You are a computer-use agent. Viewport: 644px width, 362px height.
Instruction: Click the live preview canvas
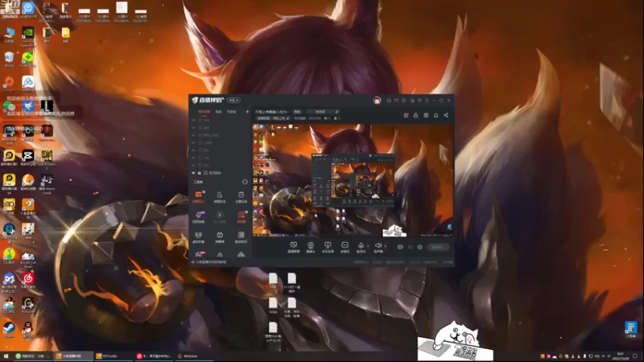353,180
